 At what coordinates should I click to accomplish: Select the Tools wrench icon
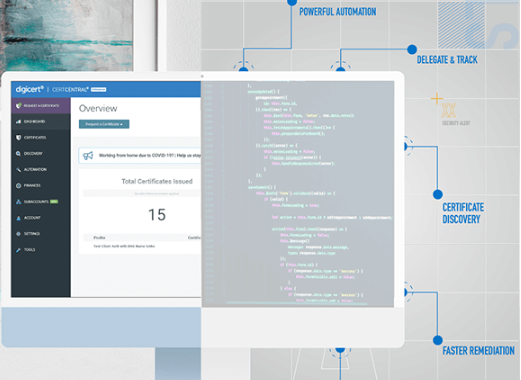click(x=18, y=250)
